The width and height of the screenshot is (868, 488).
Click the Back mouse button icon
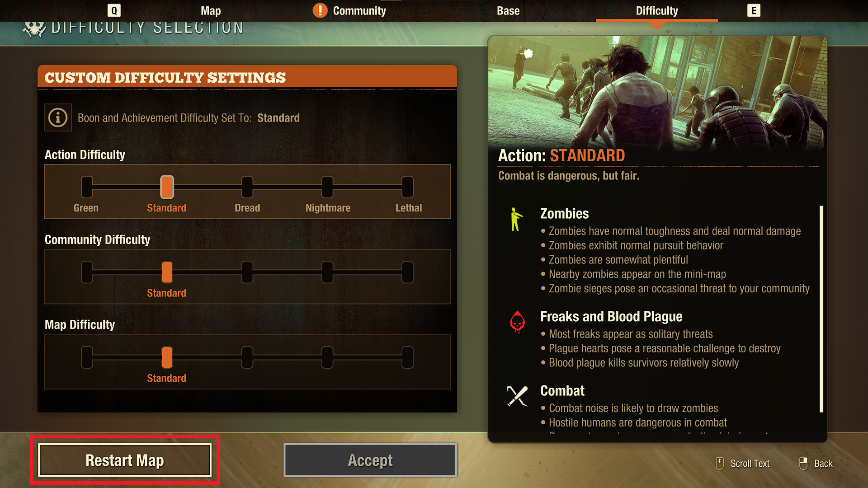coord(803,464)
